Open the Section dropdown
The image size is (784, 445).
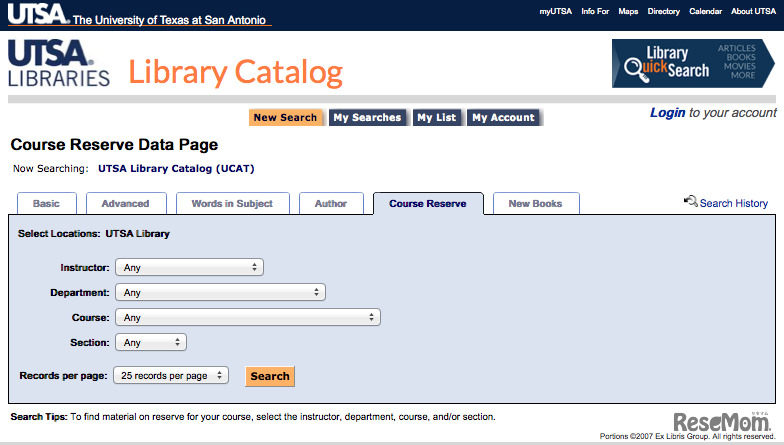click(x=151, y=342)
